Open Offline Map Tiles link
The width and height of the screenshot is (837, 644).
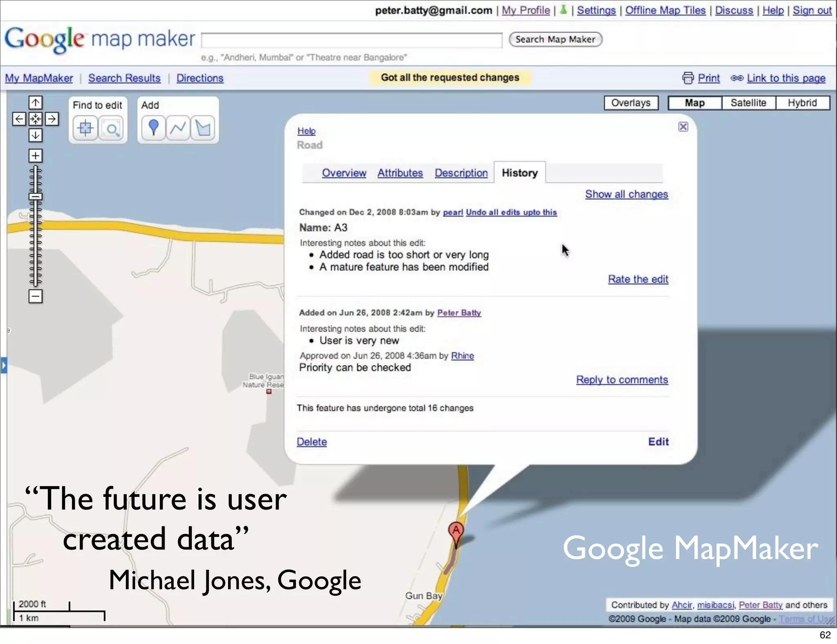[665, 10]
